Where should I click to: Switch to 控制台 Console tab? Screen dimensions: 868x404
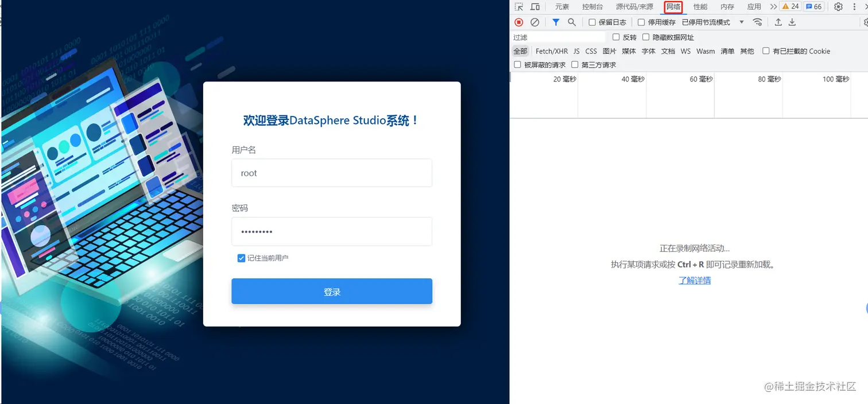(x=592, y=7)
